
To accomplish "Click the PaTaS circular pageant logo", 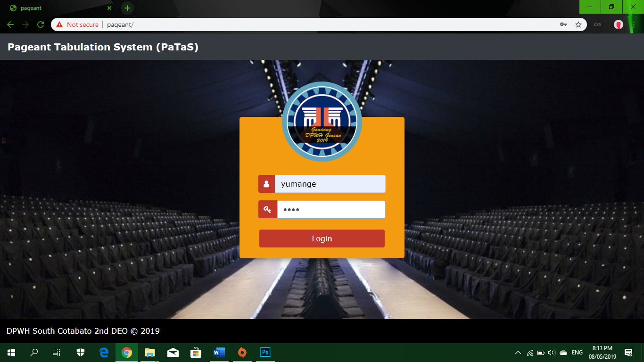I will tap(322, 122).
